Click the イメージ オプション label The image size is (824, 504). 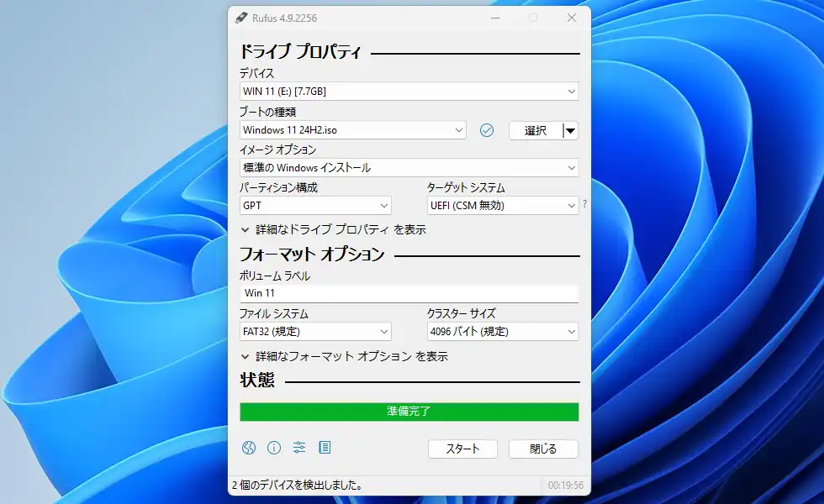point(278,150)
